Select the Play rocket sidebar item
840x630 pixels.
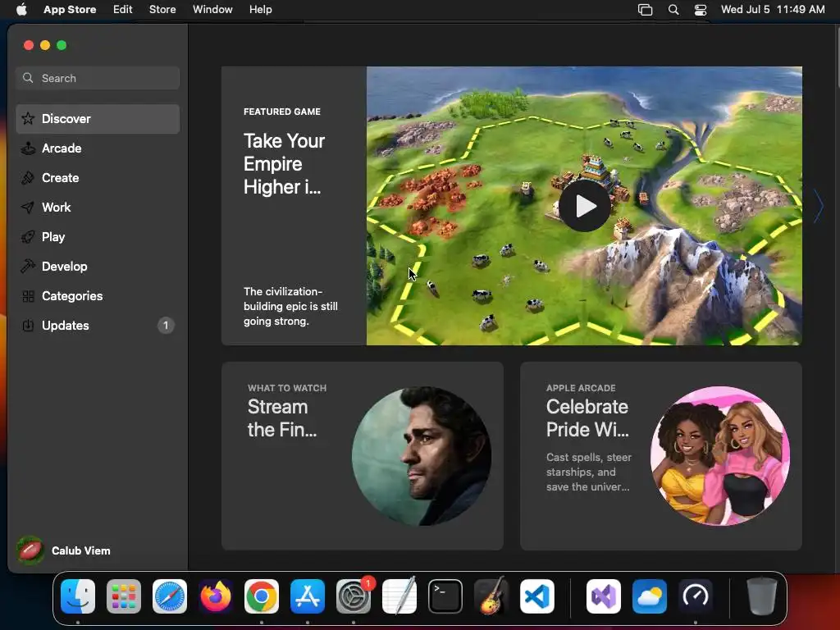[98, 237]
